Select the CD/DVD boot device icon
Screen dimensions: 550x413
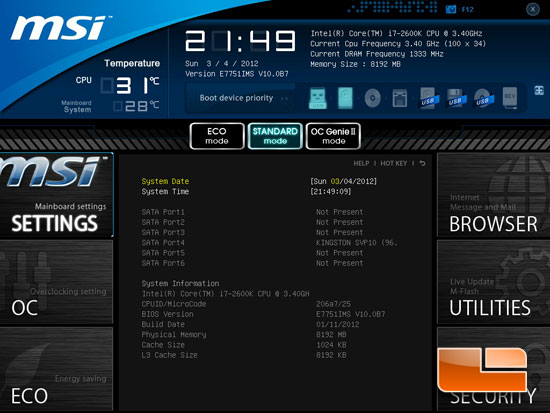pyautogui.click(x=373, y=98)
